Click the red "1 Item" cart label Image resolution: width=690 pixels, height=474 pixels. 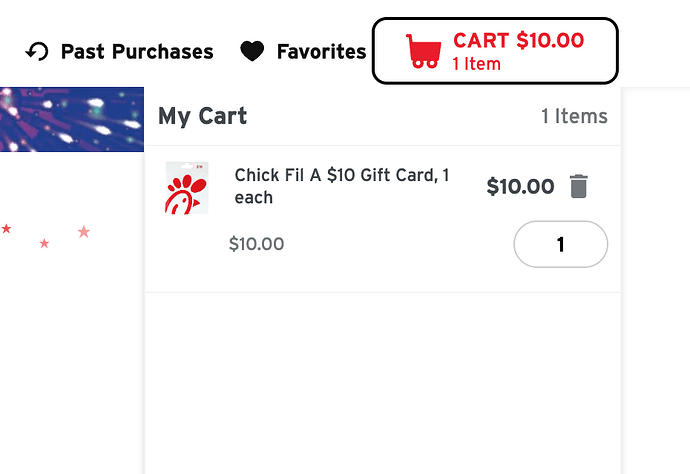click(x=477, y=64)
